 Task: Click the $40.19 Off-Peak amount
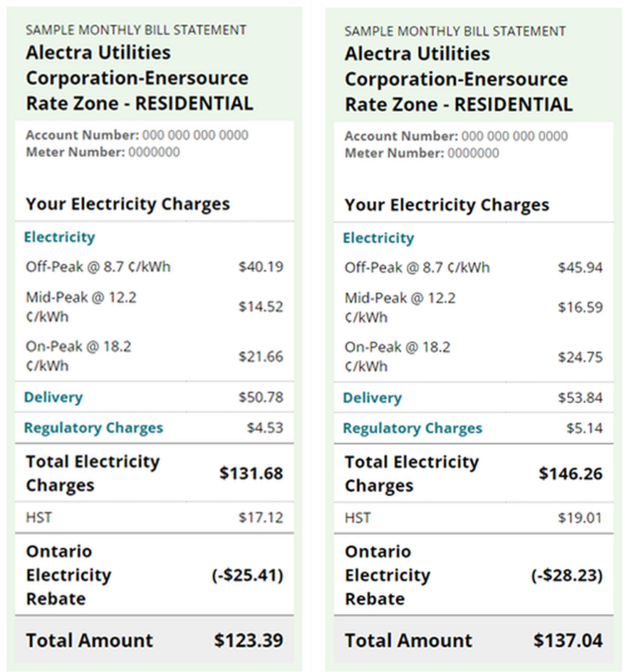pyautogui.click(x=261, y=267)
